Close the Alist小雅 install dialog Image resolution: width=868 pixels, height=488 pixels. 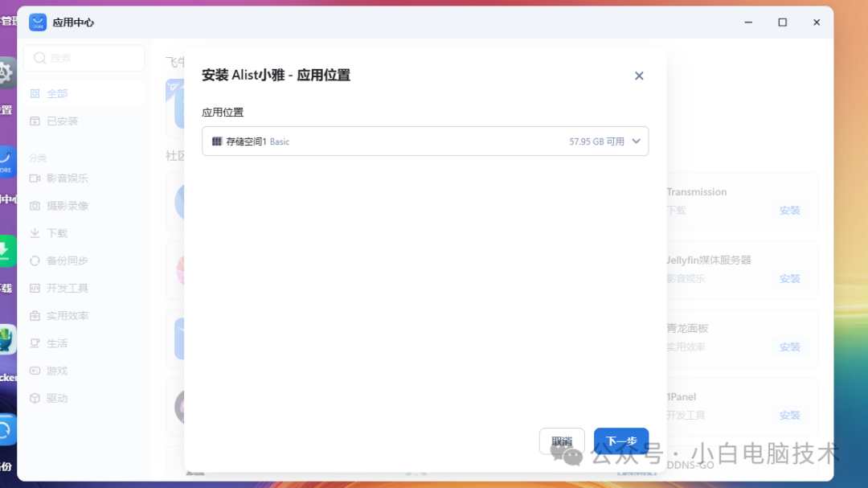(x=639, y=76)
